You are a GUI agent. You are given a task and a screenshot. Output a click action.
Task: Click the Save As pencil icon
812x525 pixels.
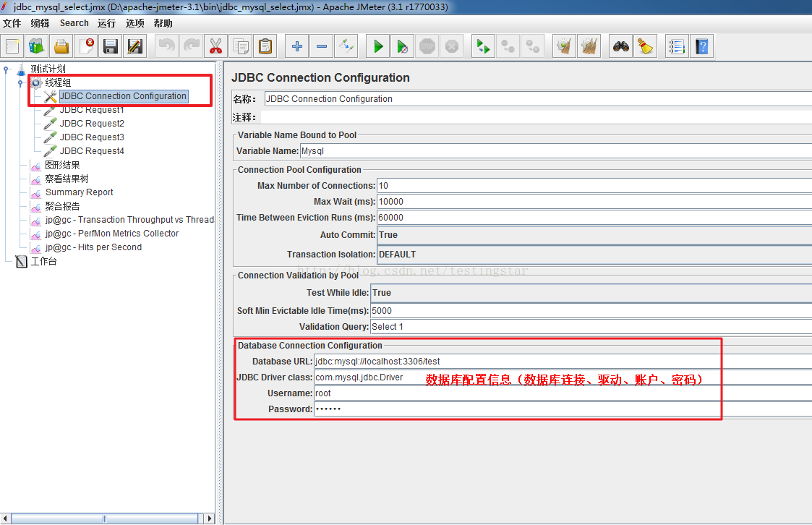pyautogui.click(x=134, y=46)
